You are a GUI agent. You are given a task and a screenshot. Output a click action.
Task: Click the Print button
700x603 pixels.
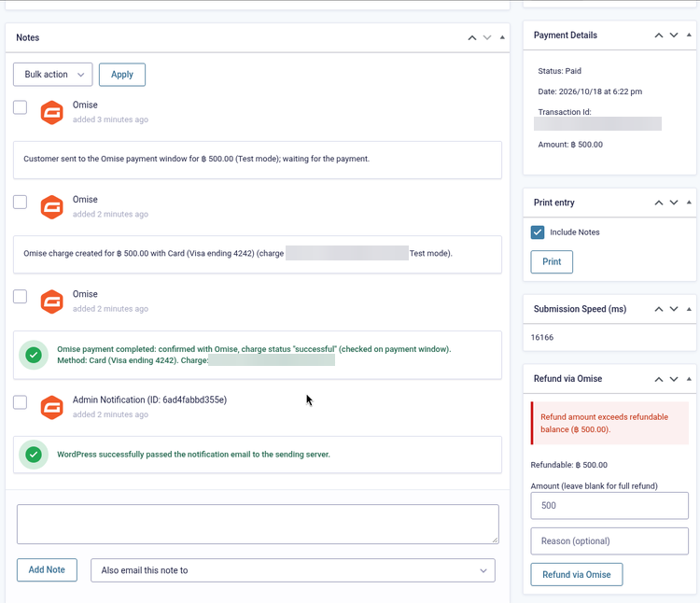pos(552,261)
